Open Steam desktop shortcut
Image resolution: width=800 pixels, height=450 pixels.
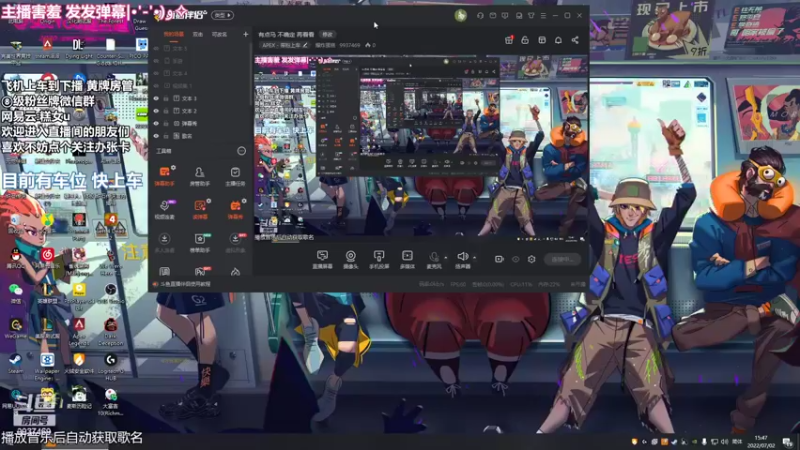[x=15, y=363]
